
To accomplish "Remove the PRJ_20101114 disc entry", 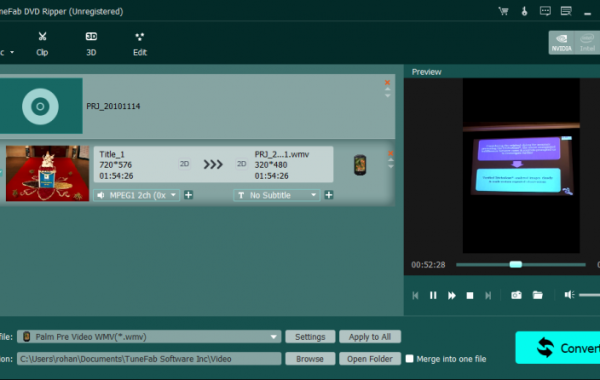I will pyautogui.click(x=387, y=82).
